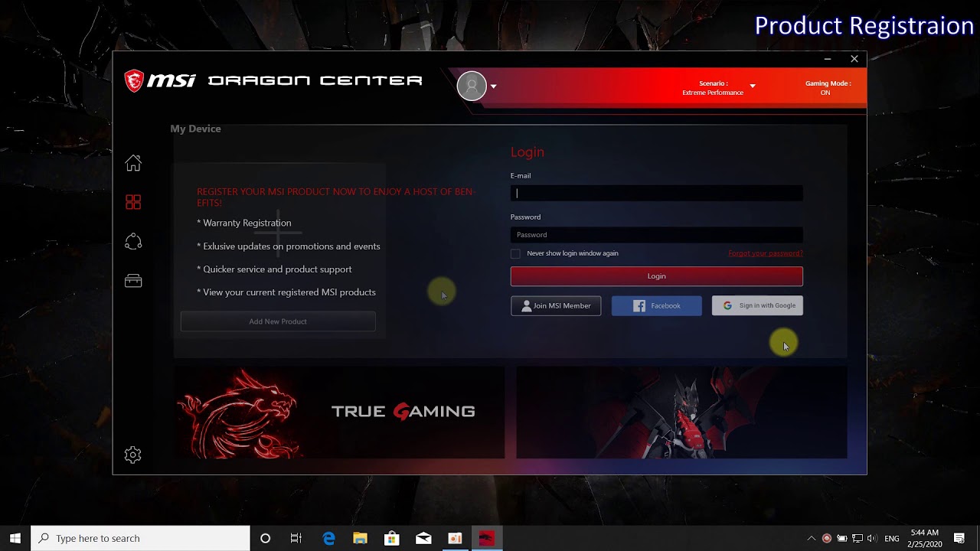Open the Scenario Extreme Performance dropdown

click(x=718, y=87)
